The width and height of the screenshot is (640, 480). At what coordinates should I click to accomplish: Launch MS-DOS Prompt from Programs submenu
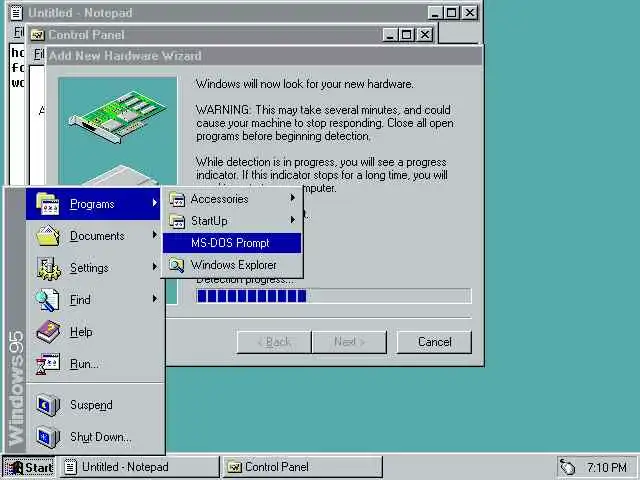232,243
